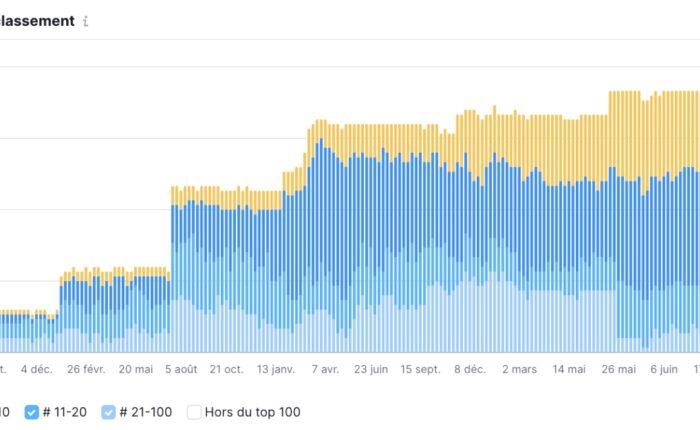This screenshot has width=700, height=430.
Task: Click the '13 janv.' date label
Action: point(276,369)
